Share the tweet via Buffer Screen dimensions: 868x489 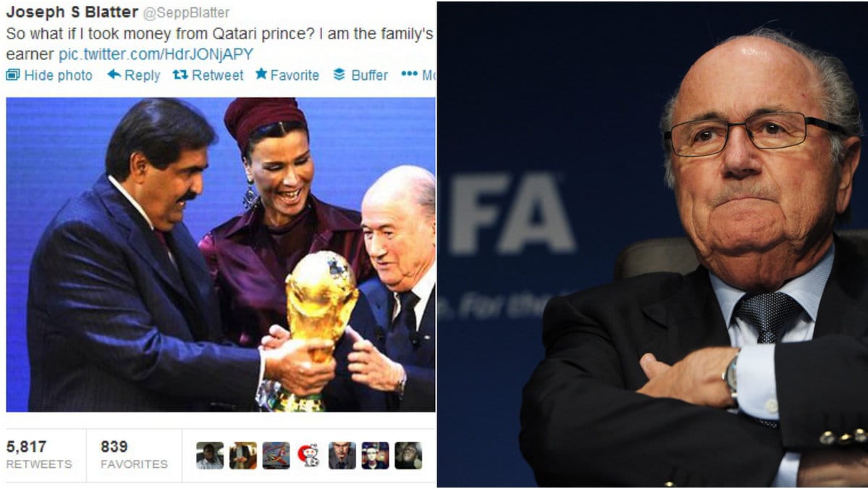(x=360, y=75)
